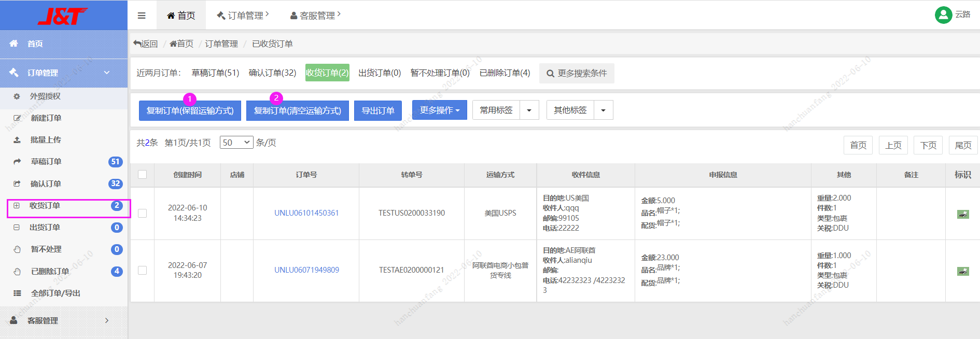This screenshot has height=339, width=980.
Task: Click the 其他标签 button
Action: pyautogui.click(x=570, y=110)
